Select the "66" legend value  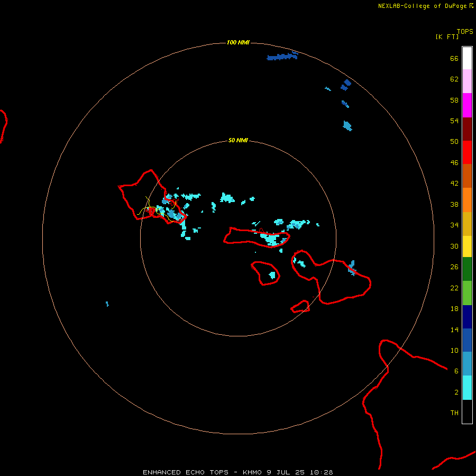click(x=454, y=58)
